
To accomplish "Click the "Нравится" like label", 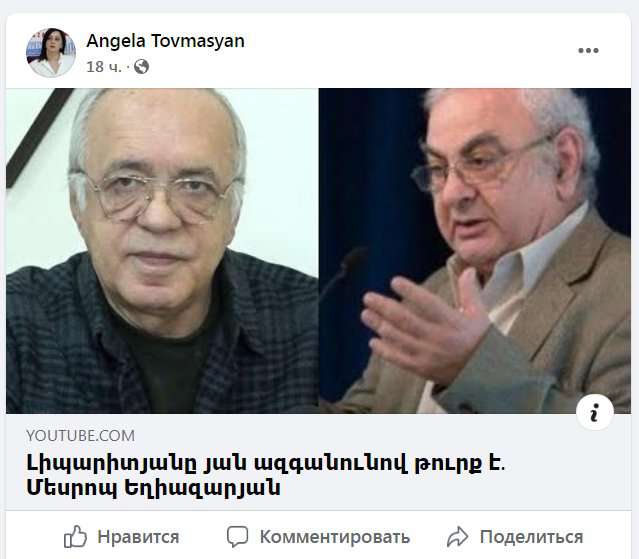I will click(138, 537).
